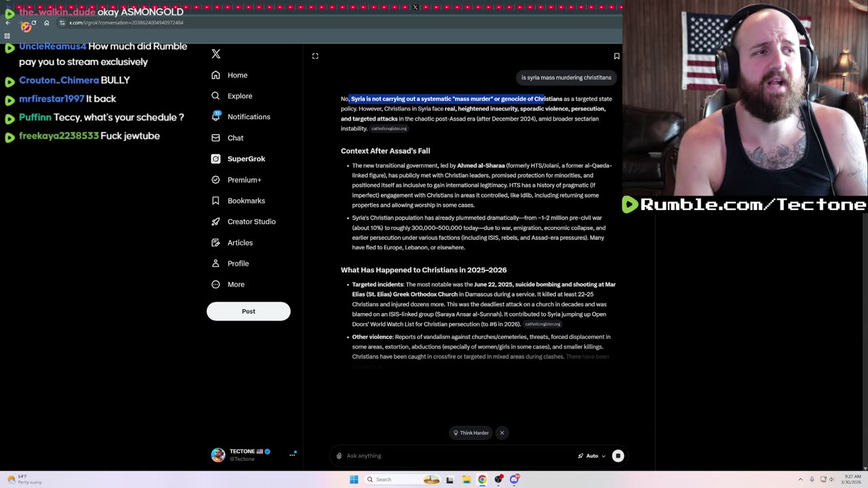Image resolution: width=868 pixels, height=488 pixels.
Task: Click the browser home icon
Action: [x=46, y=23]
